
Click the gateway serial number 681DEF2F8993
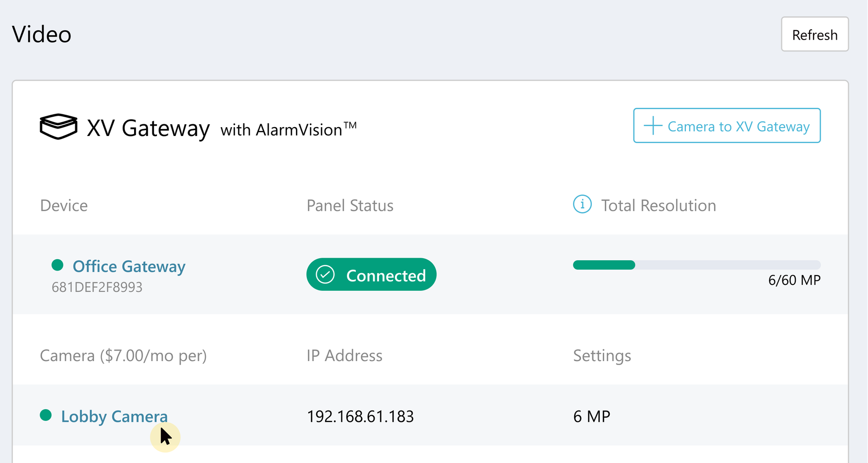(97, 287)
